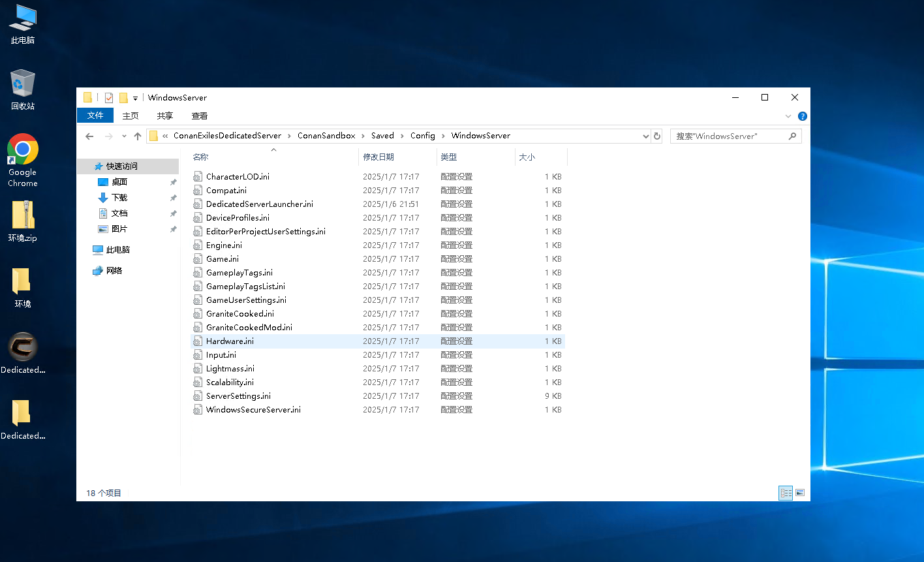924x562 pixels.
Task: Open 图片 (Pictures) in the navigation pane
Action: pos(119,229)
